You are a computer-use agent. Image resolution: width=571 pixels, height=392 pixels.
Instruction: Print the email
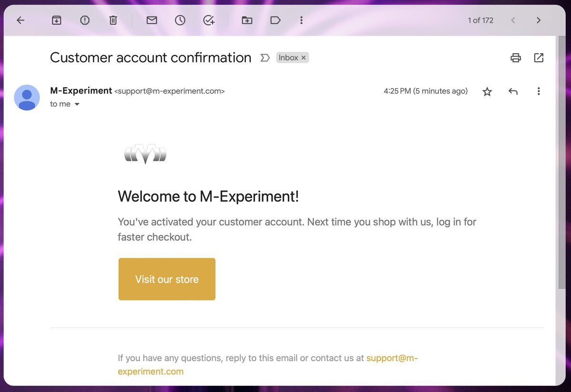click(516, 57)
